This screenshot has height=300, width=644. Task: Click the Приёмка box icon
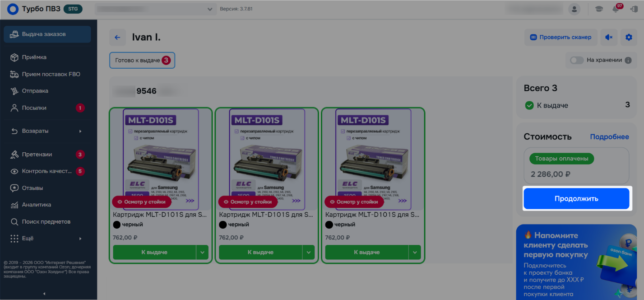click(x=14, y=57)
